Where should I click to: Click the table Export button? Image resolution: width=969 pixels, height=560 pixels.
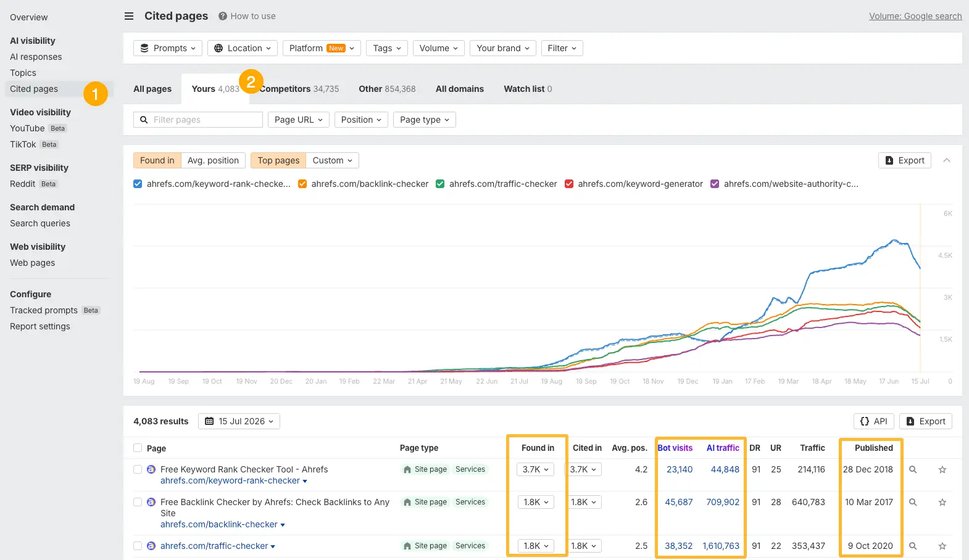click(x=926, y=421)
